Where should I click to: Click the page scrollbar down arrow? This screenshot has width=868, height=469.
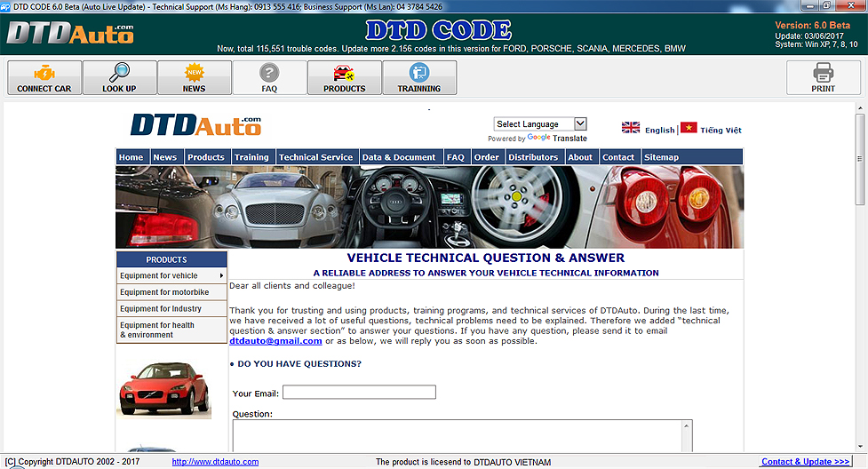[860, 446]
